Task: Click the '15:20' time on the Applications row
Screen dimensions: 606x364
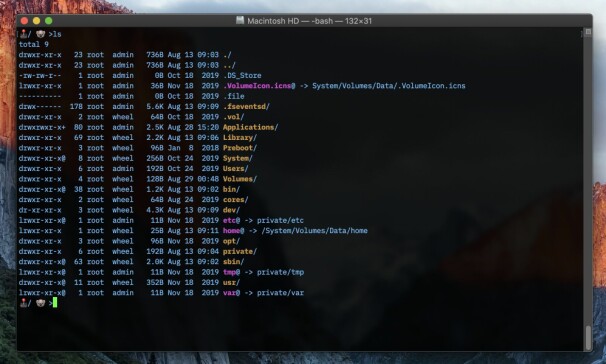Action: pyautogui.click(x=208, y=127)
